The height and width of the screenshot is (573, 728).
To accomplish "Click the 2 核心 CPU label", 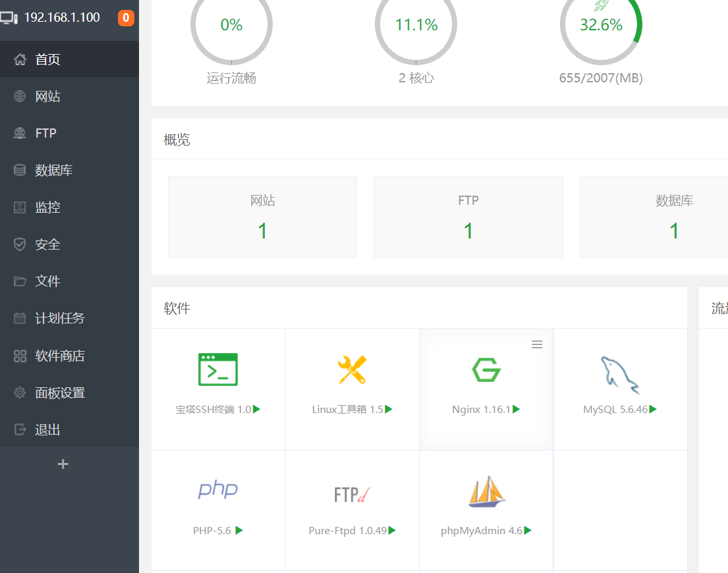I will pos(416,78).
